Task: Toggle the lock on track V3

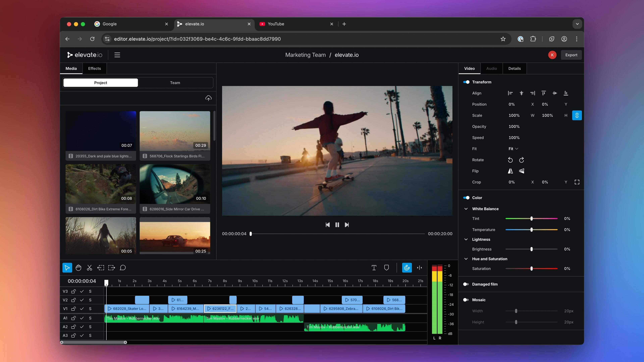Action: pyautogui.click(x=73, y=291)
